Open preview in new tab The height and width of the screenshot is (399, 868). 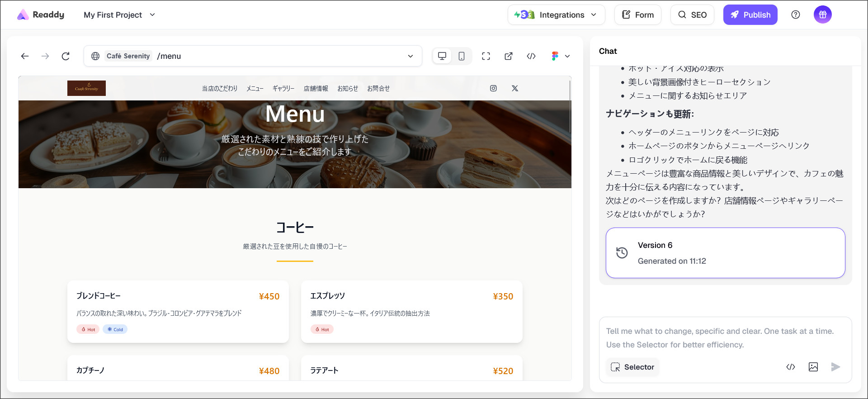coord(509,56)
